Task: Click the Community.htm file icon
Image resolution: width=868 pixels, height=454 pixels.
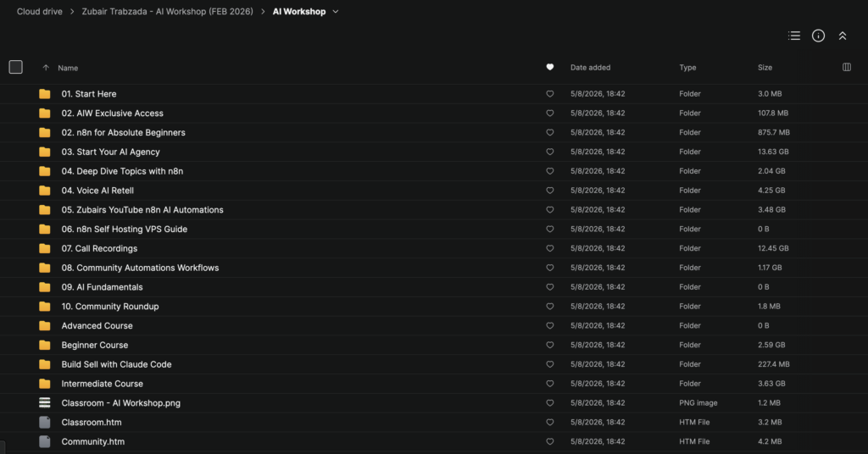Action: click(x=45, y=441)
